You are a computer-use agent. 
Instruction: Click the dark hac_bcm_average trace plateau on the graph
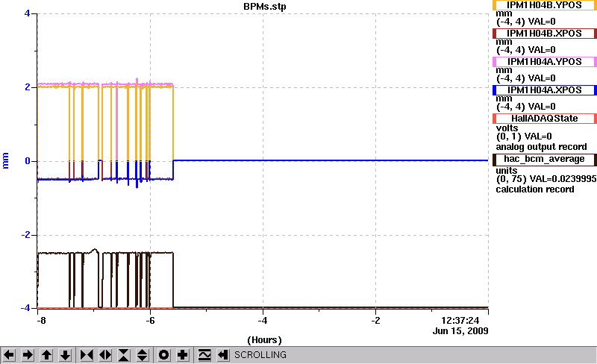point(53,253)
